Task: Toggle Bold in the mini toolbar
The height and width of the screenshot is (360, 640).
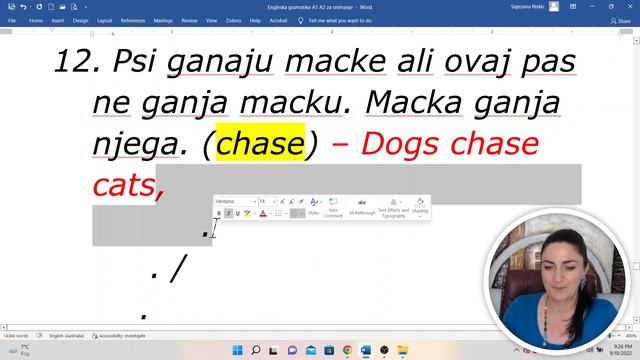Action: (x=219, y=213)
